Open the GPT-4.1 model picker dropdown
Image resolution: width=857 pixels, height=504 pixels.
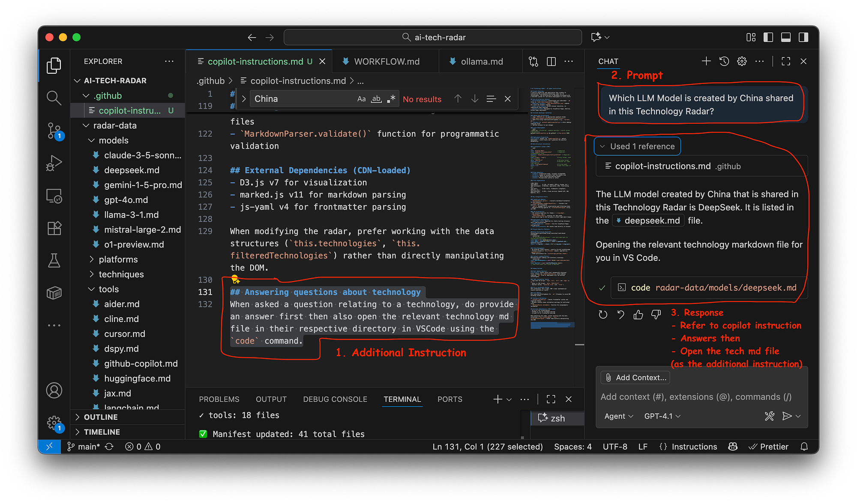point(662,416)
